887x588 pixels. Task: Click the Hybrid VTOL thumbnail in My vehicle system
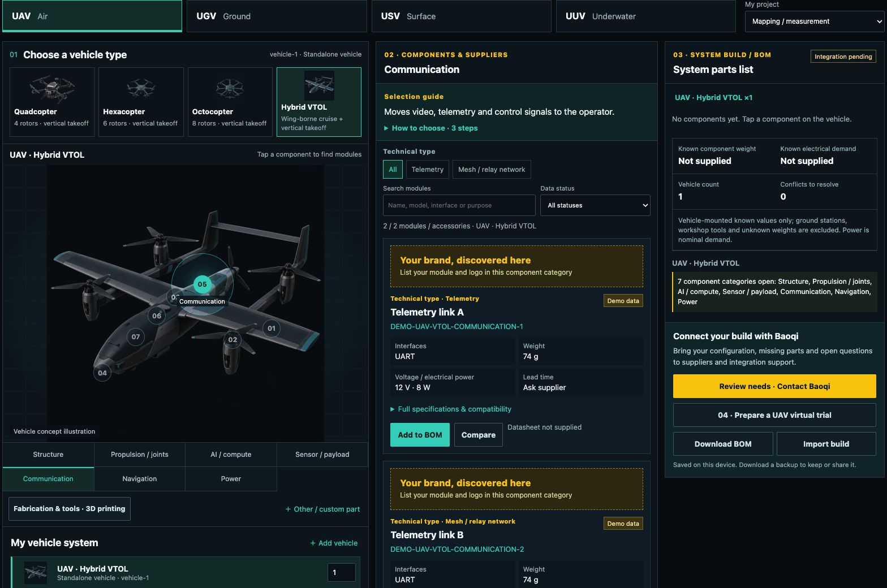tap(36, 573)
